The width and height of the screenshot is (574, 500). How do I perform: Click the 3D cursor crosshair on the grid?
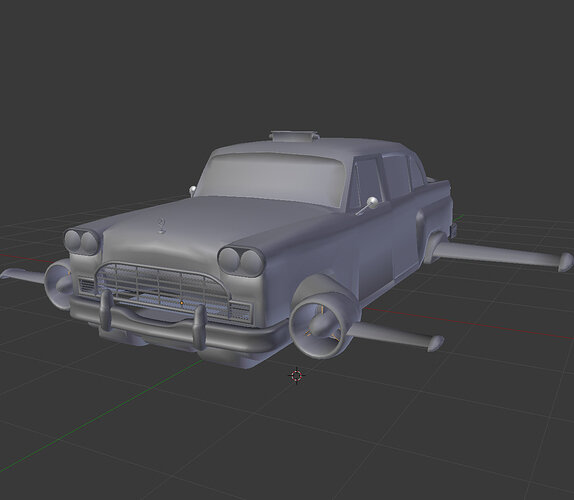(x=297, y=376)
